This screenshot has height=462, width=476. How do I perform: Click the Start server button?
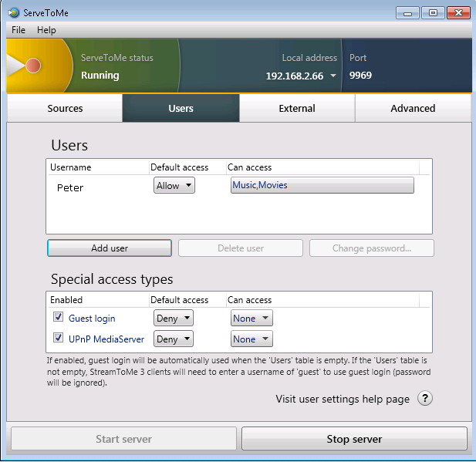(x=123, y=439)
